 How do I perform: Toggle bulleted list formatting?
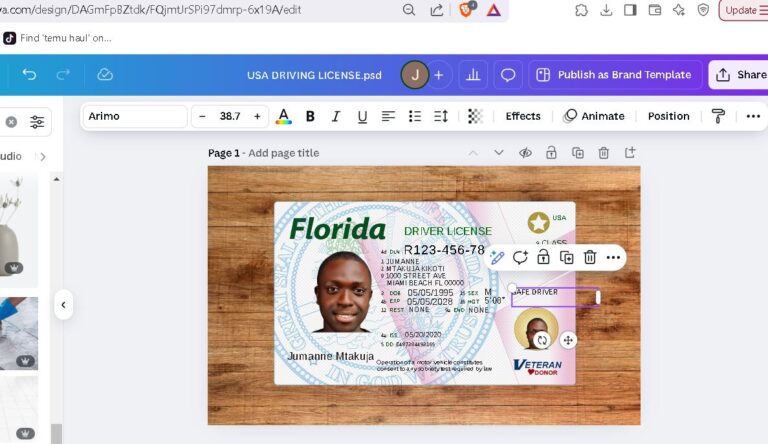coord(415,117)
